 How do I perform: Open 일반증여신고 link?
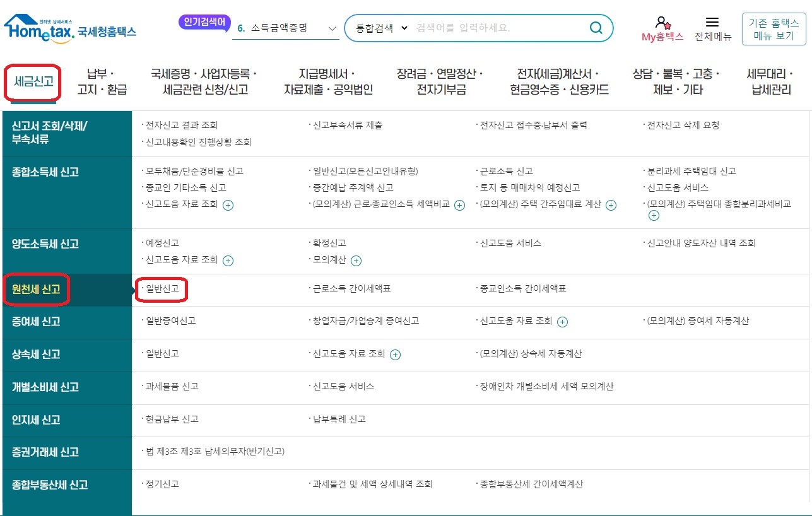pos(170,321)
